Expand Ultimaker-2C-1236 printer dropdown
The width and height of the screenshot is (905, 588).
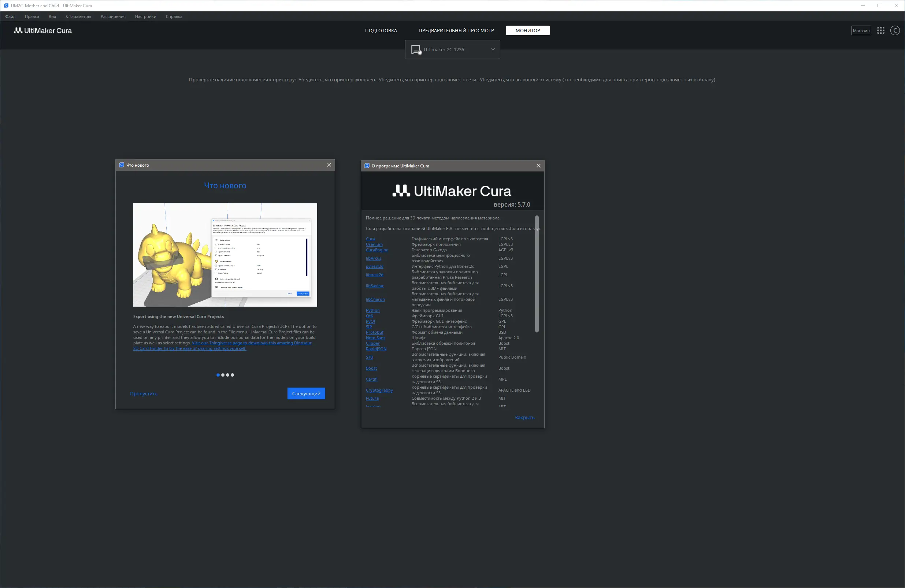(x=493, y=49)
